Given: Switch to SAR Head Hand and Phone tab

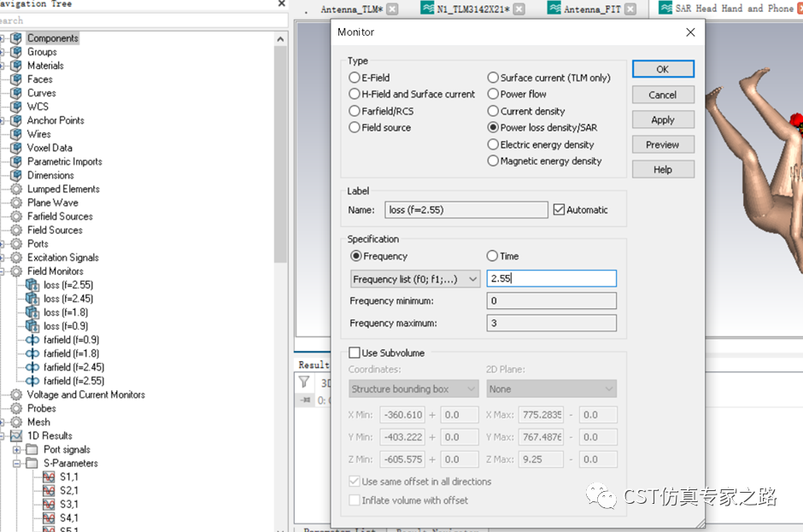Looking at the screenshot, I should click(734, 9).
